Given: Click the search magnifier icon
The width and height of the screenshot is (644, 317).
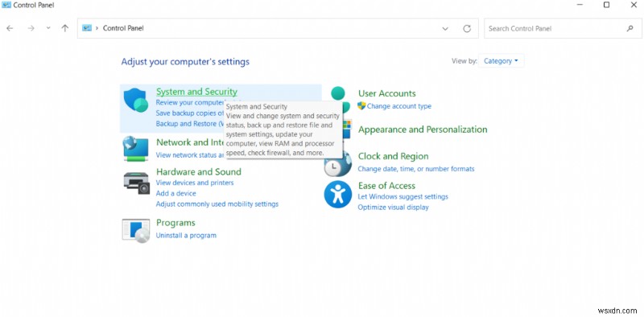Looking at the screenshot, I should tap(630, 28).
